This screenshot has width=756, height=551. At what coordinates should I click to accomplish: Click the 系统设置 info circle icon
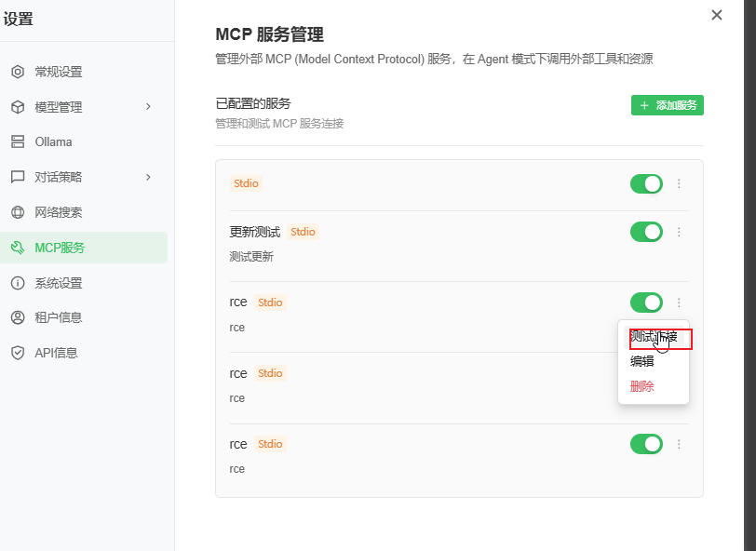click(18, 283)
